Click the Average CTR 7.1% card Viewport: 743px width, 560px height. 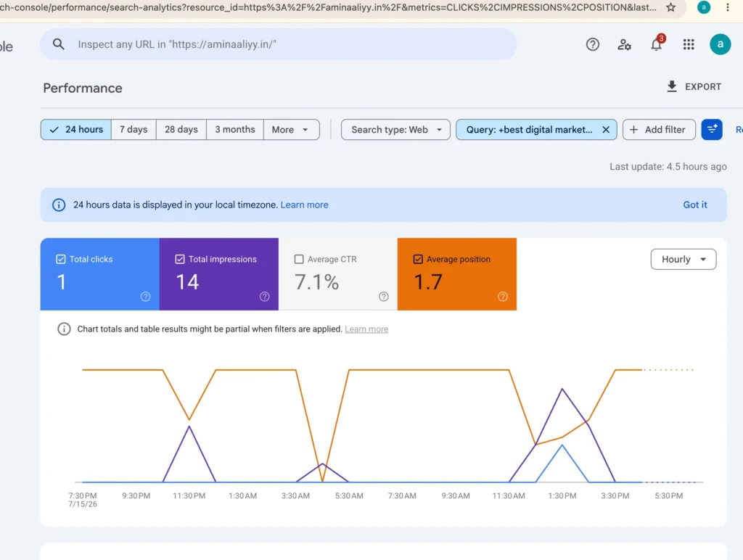click(338, 274)
